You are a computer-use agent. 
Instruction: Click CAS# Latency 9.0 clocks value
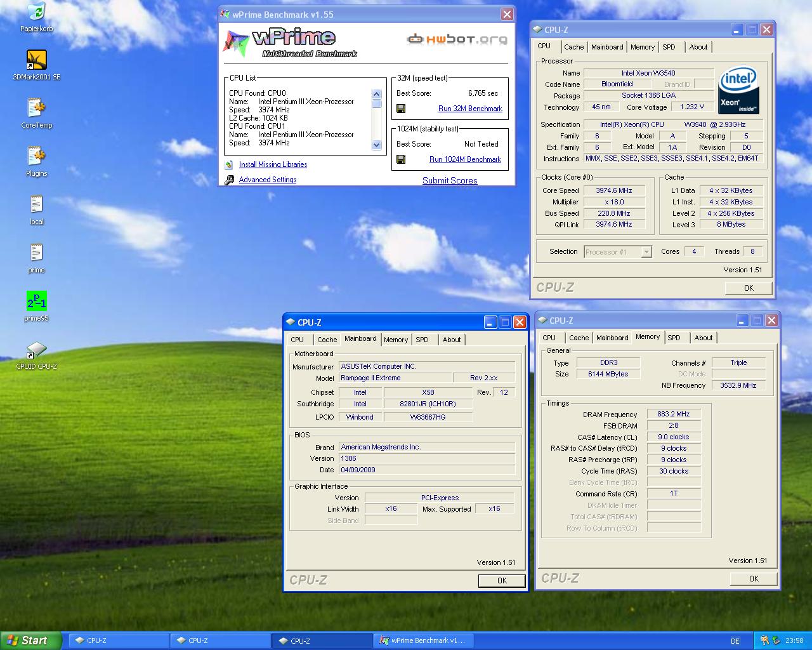[674, 437]
